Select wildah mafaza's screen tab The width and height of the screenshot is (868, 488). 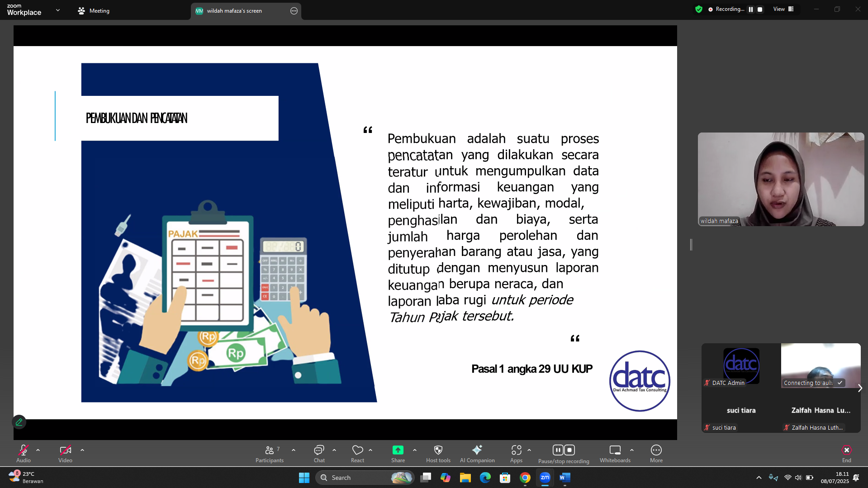coord(234,11)
